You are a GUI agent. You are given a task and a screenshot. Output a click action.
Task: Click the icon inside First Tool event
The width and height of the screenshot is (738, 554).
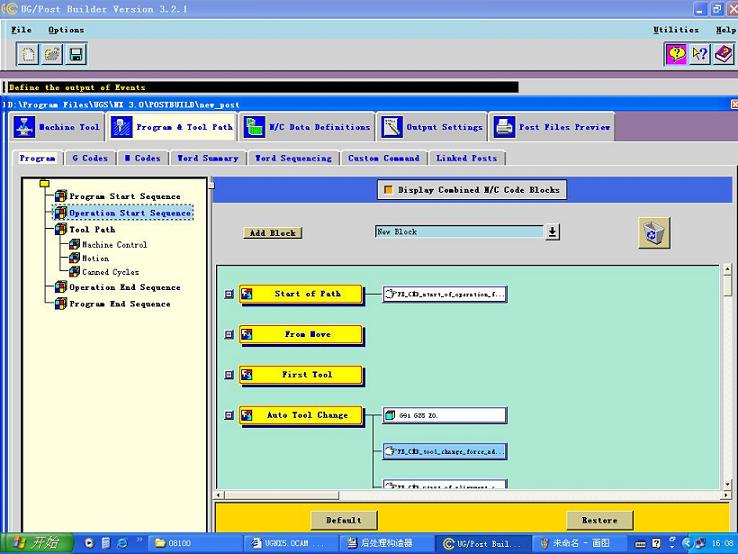point(247,375)
